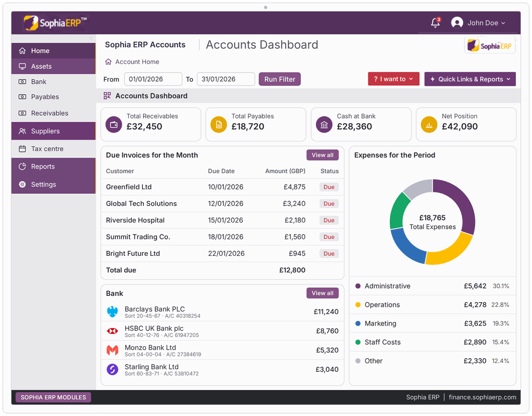
Task: Click the yellow Operations legend dot
Action: (357, 305)
